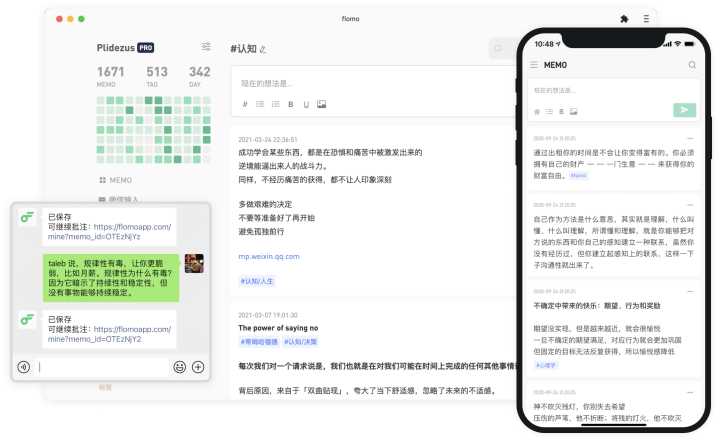Open flomoapp.com link in the last chat reply
This screenshot has width=720, height=441.
pyautogui.click(x=109, y=334)
